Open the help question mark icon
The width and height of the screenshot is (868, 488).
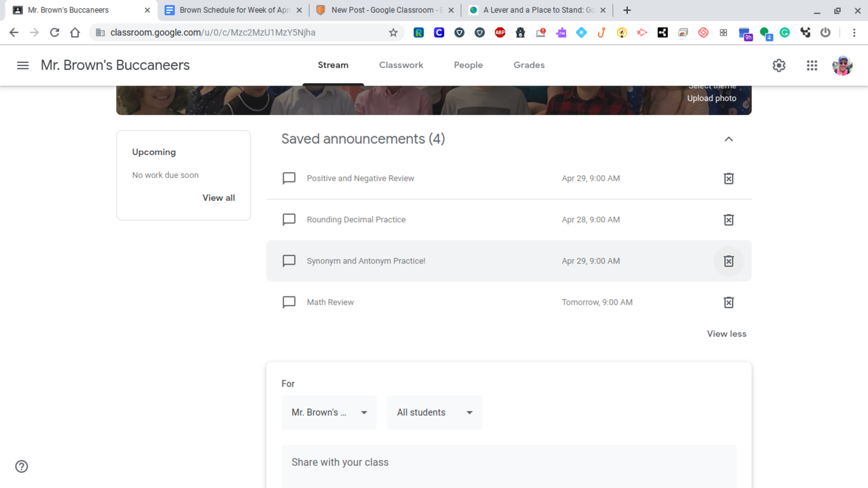click(x=22, y=466)
